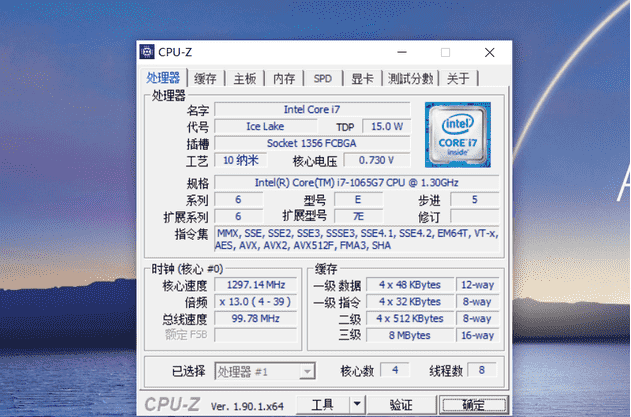The height and width of the screenshot is (417, 631).
Task: Click the 确定 button
Action: pyautogui.click(x=473, y=404)
